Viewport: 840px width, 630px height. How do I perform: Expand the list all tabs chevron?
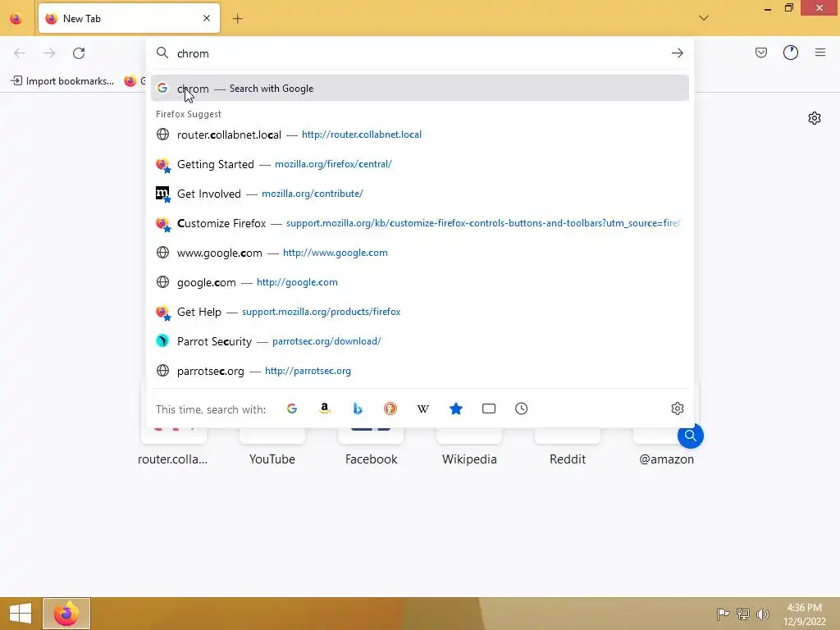703,18
